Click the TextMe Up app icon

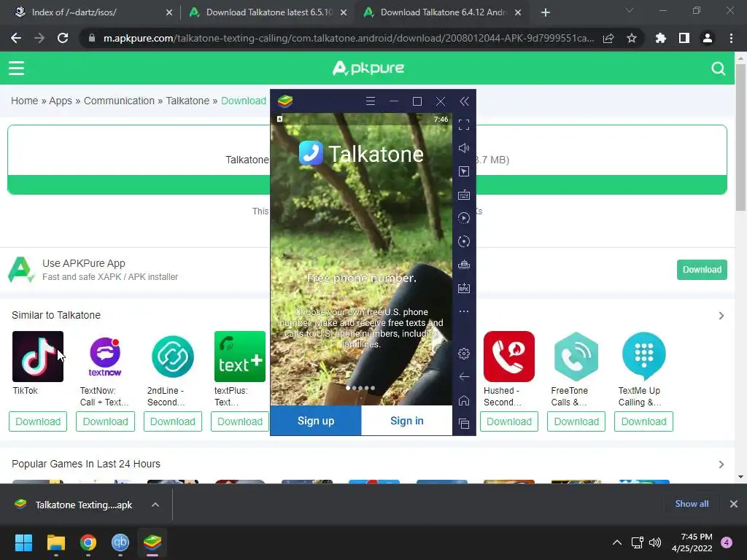643,356
